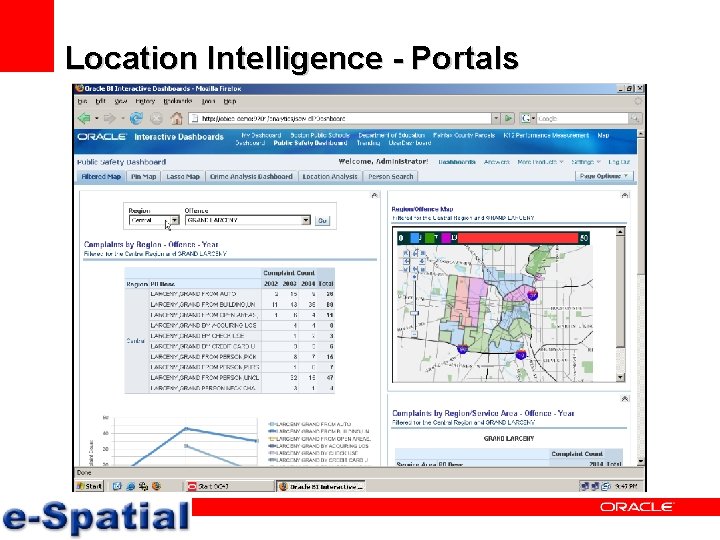The height and width of the screenshot is (540, 720).
Task: Click the pan down arrow on map
Action: pyautogui.click(x=415, y=269)
